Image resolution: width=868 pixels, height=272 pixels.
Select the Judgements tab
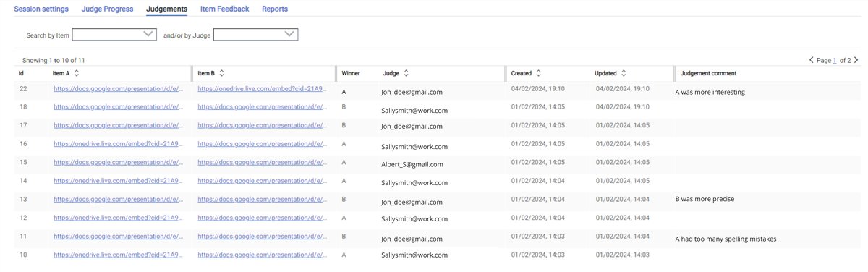pos(166,9)
